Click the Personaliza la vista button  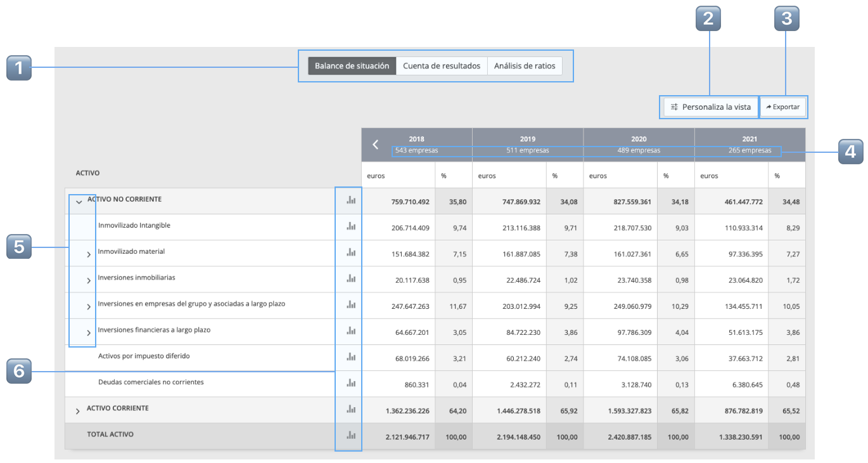click(710, 107)
